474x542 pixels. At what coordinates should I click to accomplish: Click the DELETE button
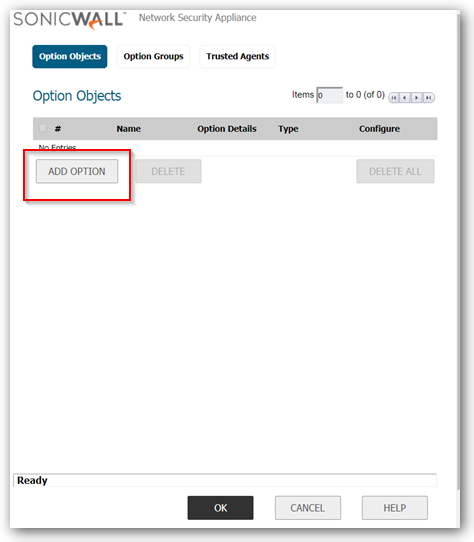(168, 171)
